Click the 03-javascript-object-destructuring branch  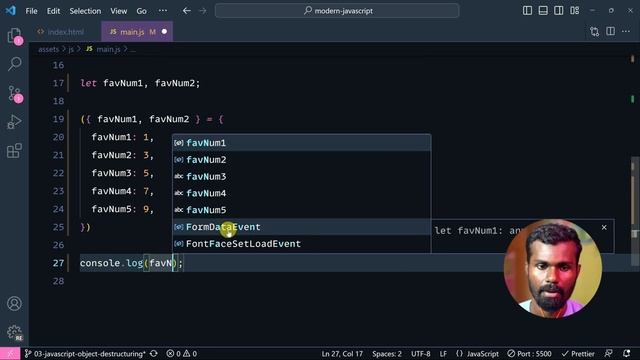click(x=85, y=353)
